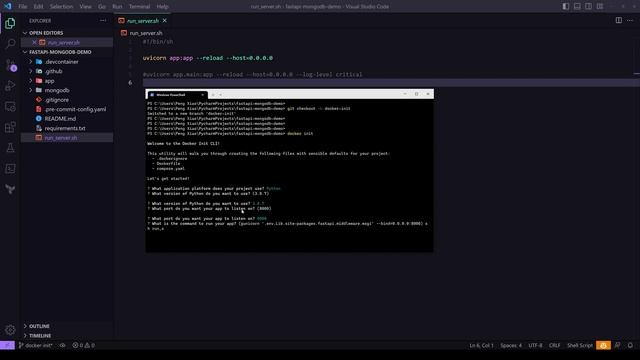Image resolution: width=640 pixels, height=360 pixels.
Task: Expand the .devcontainer folder
Action: pyautogui.click(x=61, y=62)
